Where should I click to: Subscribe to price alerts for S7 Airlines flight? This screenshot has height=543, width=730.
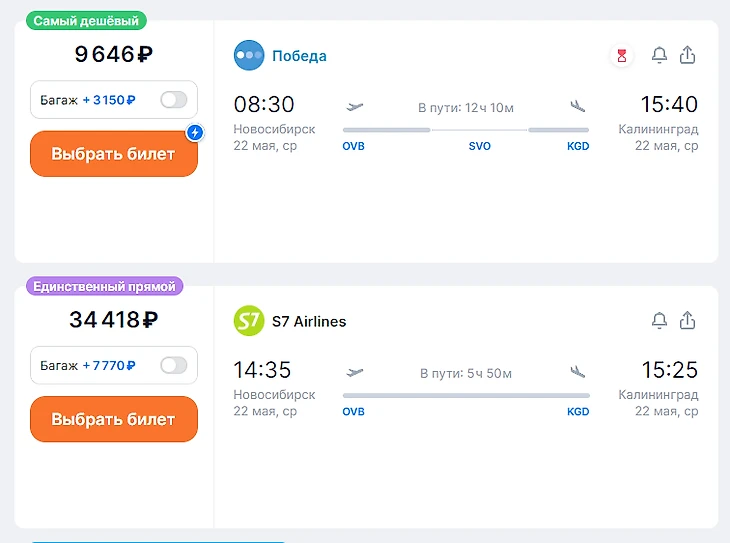pyautogui.click(x=659, y=321)
